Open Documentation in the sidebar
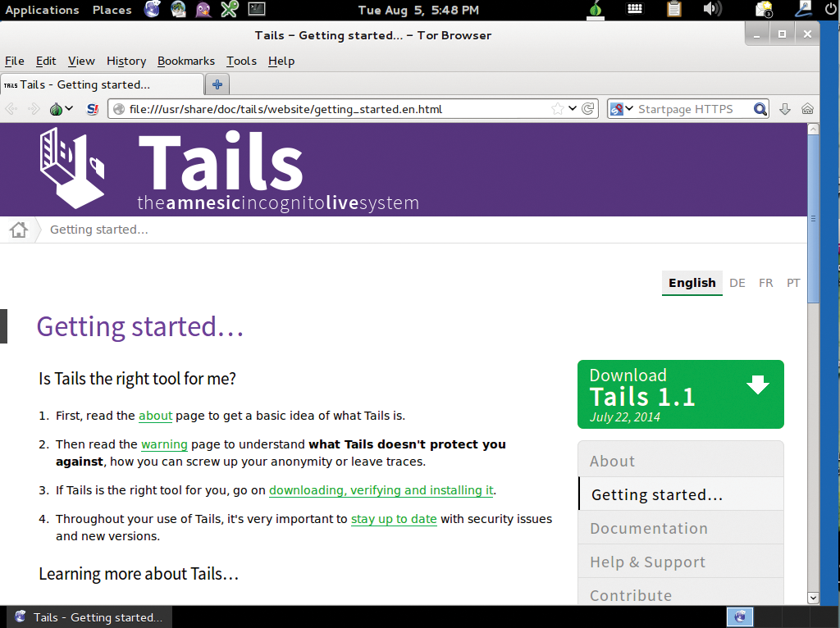 [648, 529]
